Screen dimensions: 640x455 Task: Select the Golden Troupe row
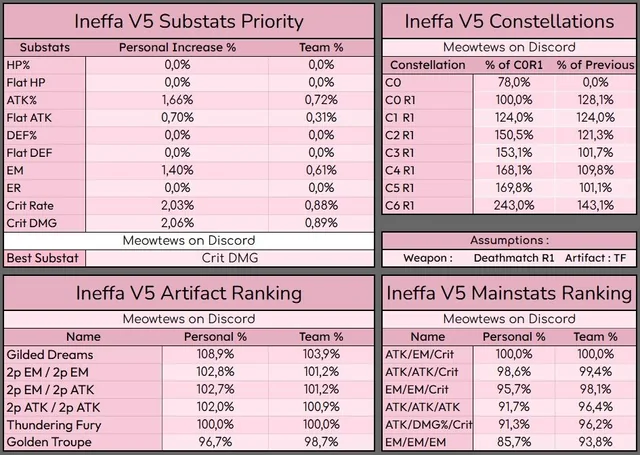coord(189,442)
